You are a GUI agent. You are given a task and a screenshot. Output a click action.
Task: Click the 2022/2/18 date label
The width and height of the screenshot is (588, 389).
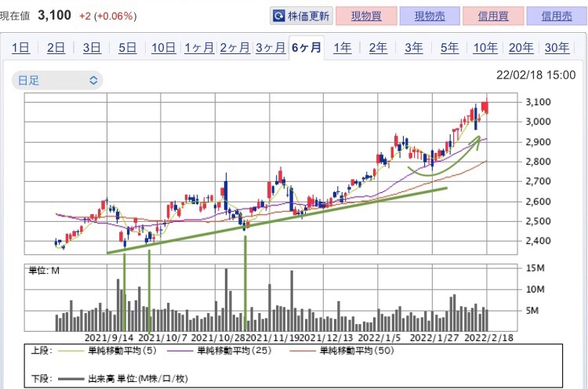[x=489, y=337]
